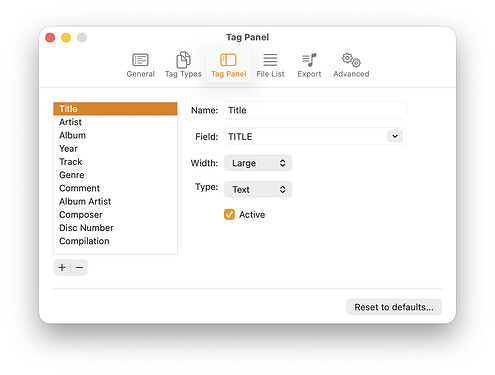Select Artist in the field list

pyautogui.click(x=115, y=122)
